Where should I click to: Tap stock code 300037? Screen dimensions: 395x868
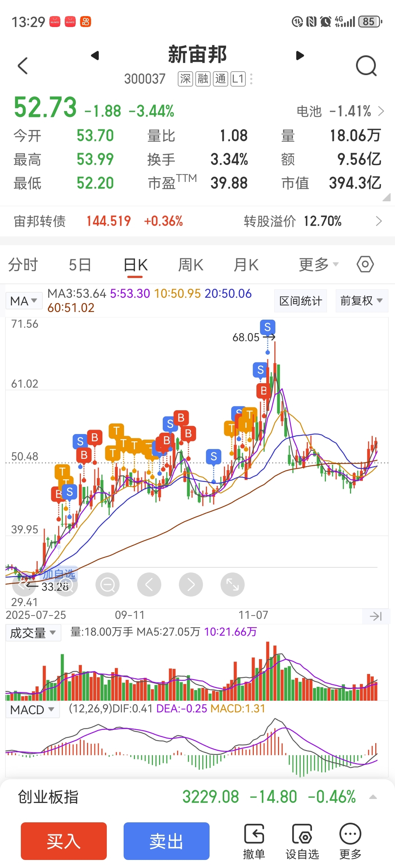click(x=145, y=79)
